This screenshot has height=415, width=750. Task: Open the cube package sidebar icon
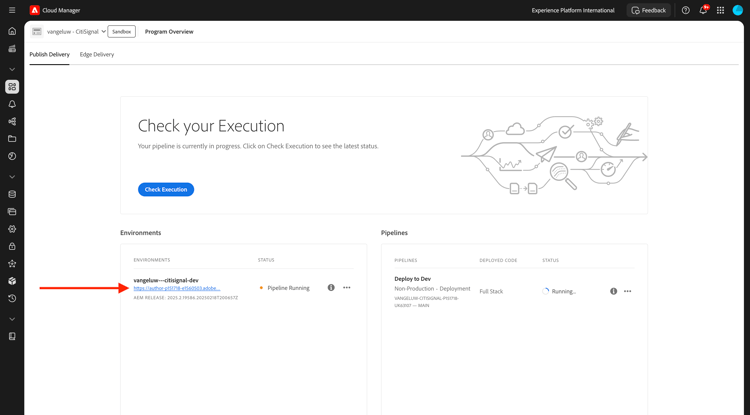(12, 281)
